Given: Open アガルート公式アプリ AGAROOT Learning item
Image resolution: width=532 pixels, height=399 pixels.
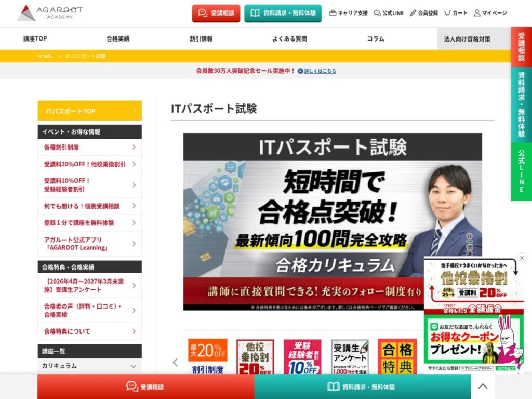Looking at the screenshot, I should [x=89, y=244].
